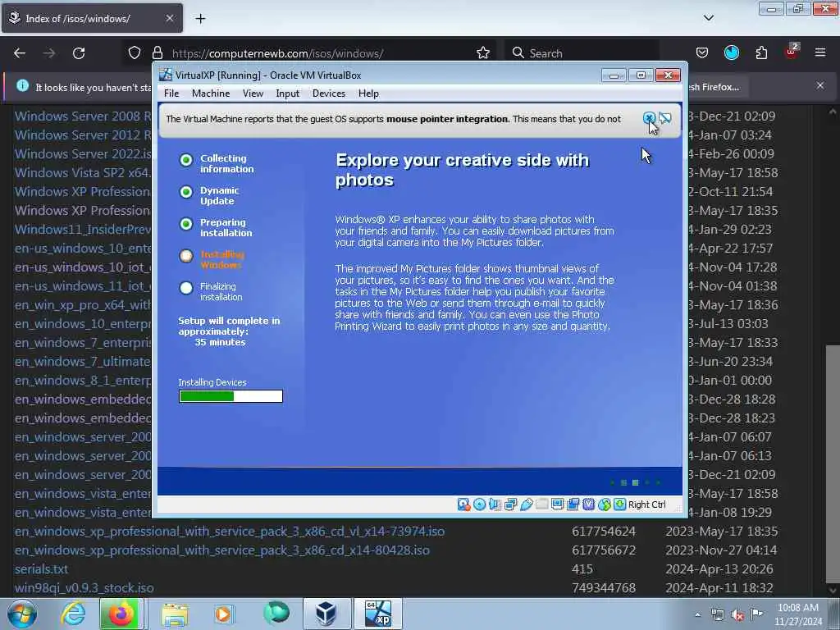Click the network adapter status icon
The height and width of the screenshot is (630, 840).
tap(510, 504)
